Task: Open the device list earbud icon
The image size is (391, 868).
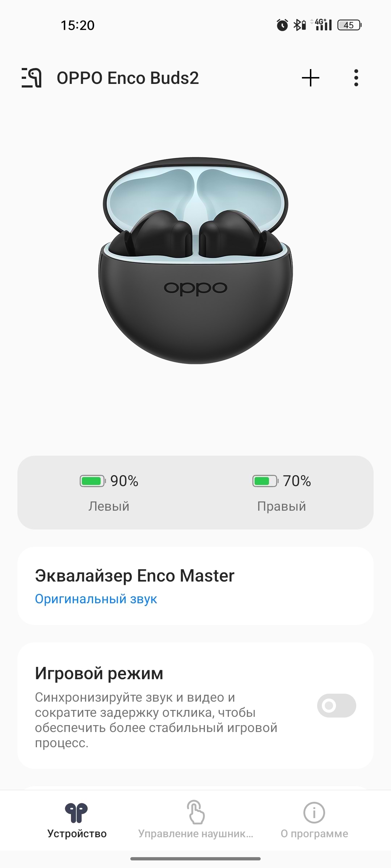Action: coord(31,78)
